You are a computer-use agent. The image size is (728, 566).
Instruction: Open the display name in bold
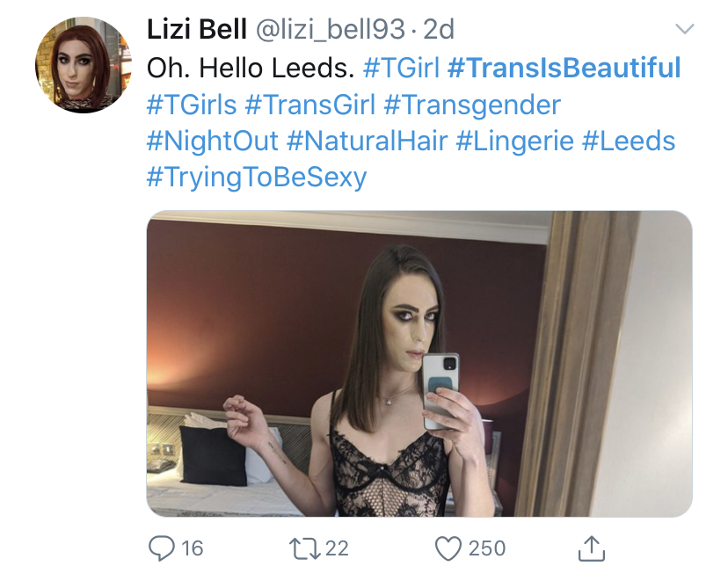196,29
